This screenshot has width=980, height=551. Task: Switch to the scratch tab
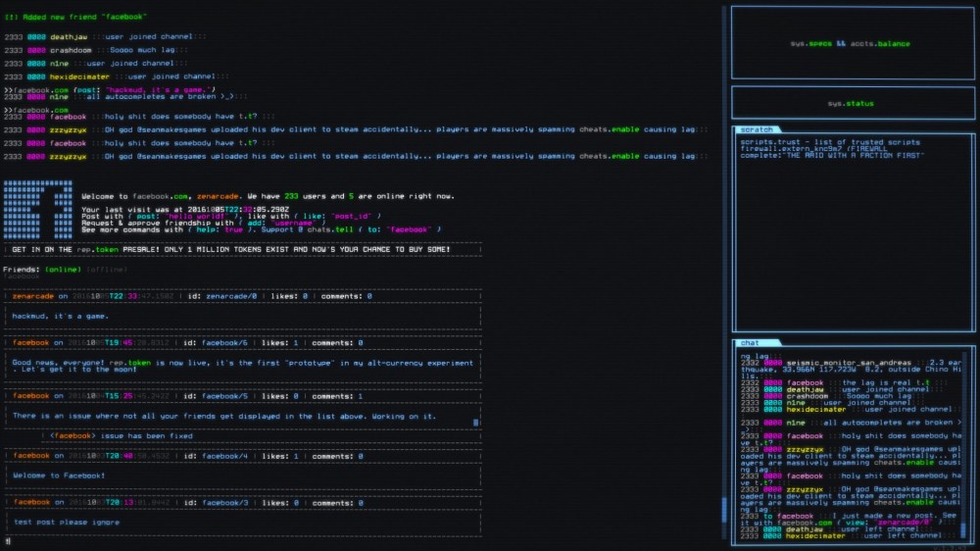click(x=757, y=129)
